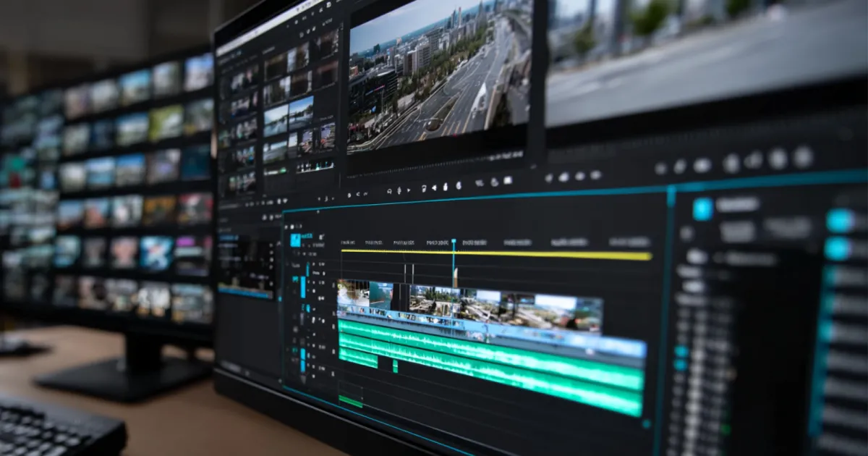Click the blue playhead marker on the timeline ruler
This screenshot has height=456, width=868.
click(x=454, y=242)
